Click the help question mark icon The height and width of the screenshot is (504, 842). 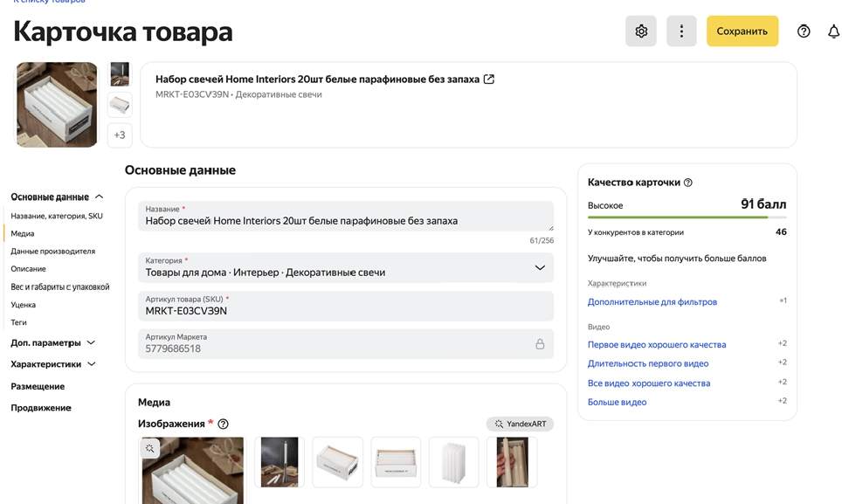[x=804, y=31]
